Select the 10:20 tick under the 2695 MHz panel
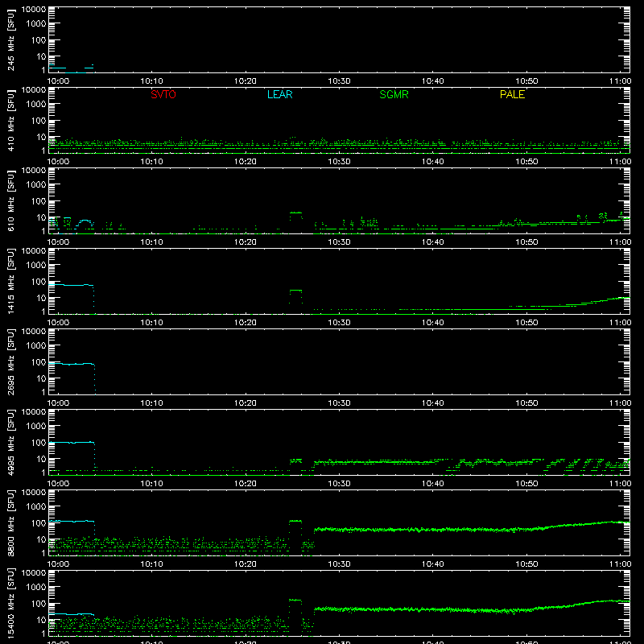Viewport: 644px width, 644px height. point(246,403)
